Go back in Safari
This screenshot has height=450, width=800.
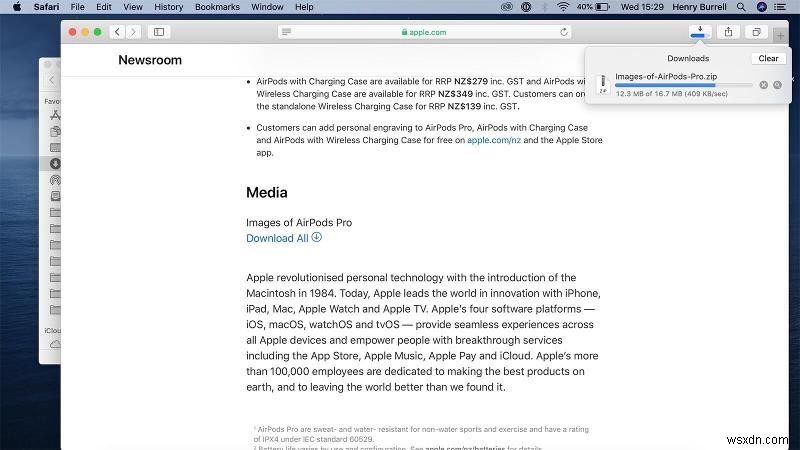pyautogui.click(x=117, y=32)
